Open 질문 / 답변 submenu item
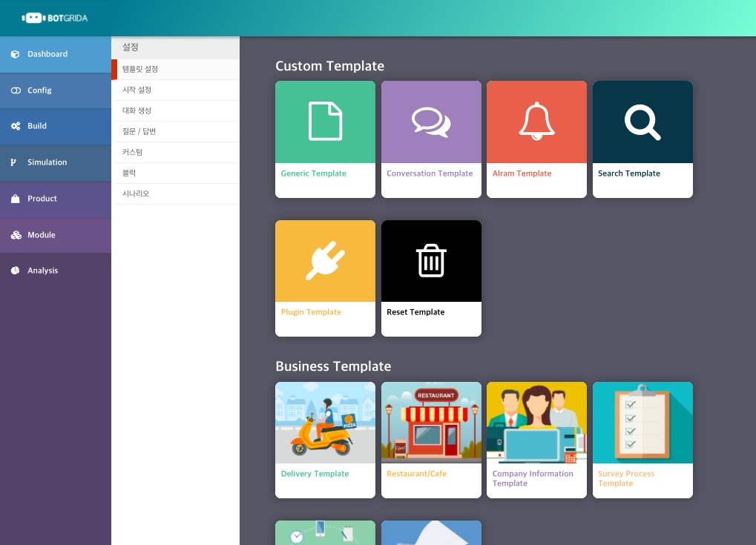The image size is (756, 545). (176, 131)
